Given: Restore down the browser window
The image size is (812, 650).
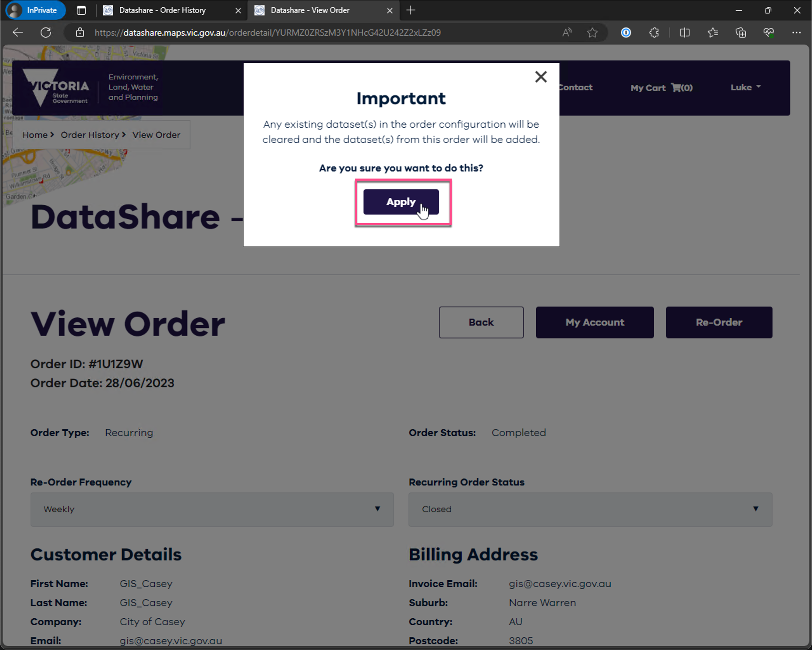Looking at the screenshot, I should [x=767, y=10].
